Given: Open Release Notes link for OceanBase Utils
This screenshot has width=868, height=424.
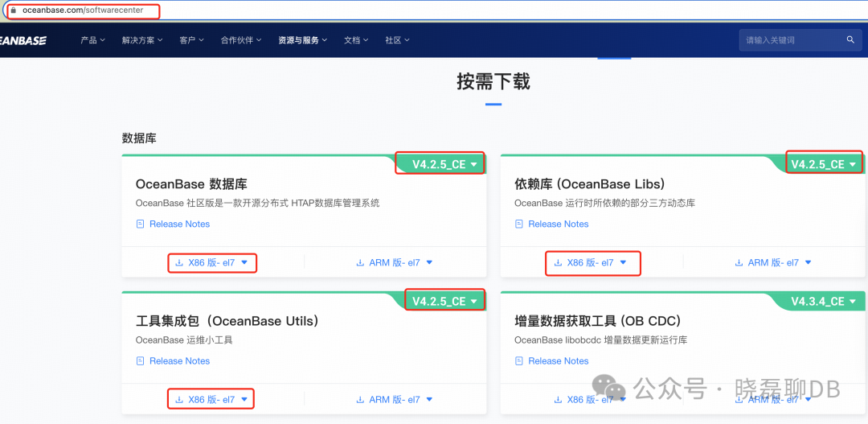Looking at the screenshot, I should (179, 360).
